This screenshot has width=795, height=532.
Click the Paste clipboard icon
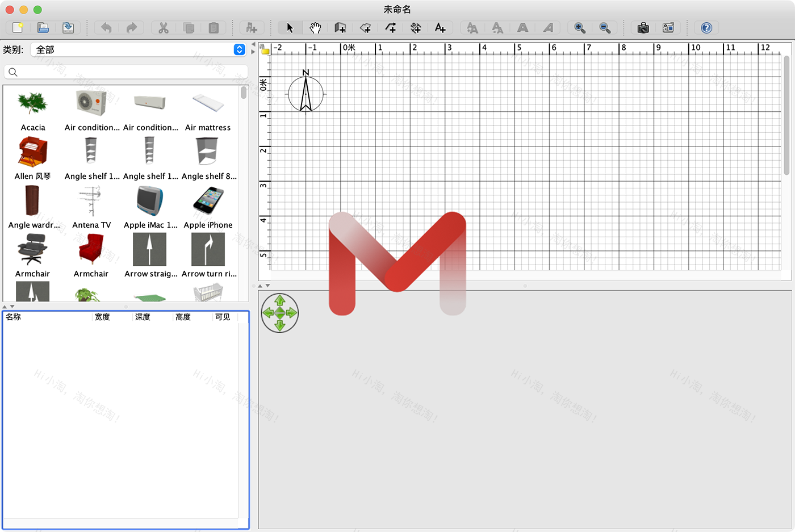[214, 28]
